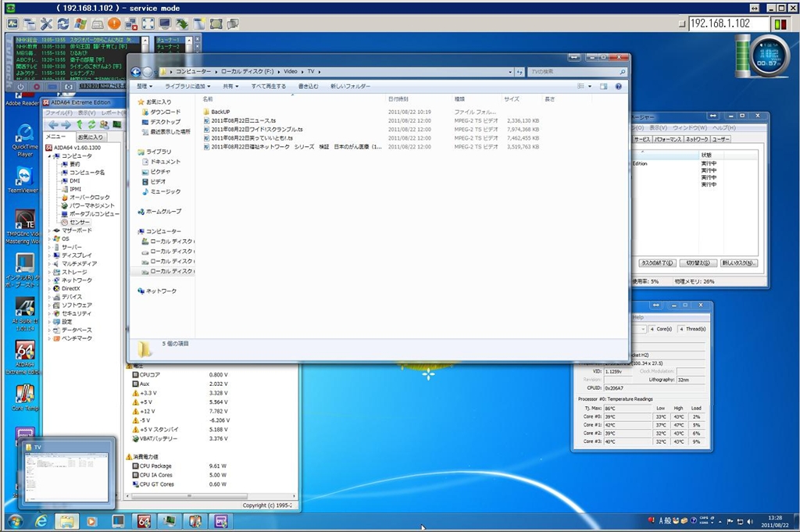Screen dimensions: 800x532
Task: Click the fullscreen icon in remote toolbar
Action: 148,23
